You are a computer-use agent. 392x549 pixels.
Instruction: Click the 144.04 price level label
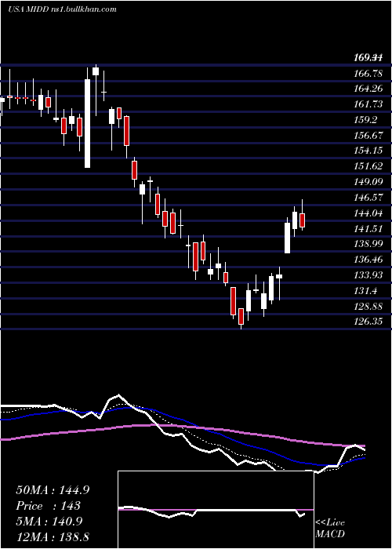coord(368,213)
